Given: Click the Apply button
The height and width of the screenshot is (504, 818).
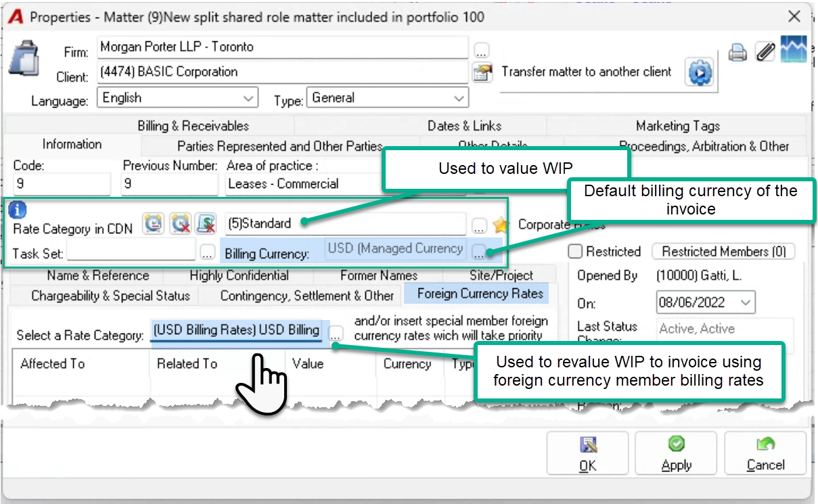Looking at the screenshot, I should (x=676, y=453).
